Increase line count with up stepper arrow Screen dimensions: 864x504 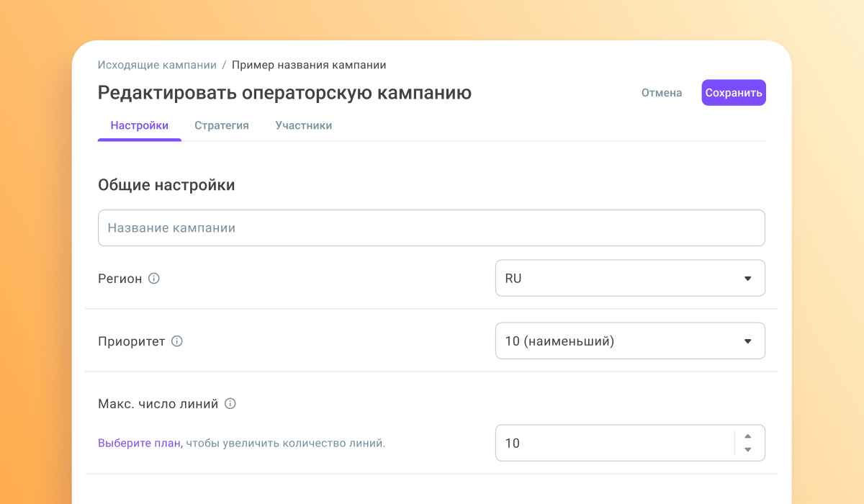(x=747, y=436)
